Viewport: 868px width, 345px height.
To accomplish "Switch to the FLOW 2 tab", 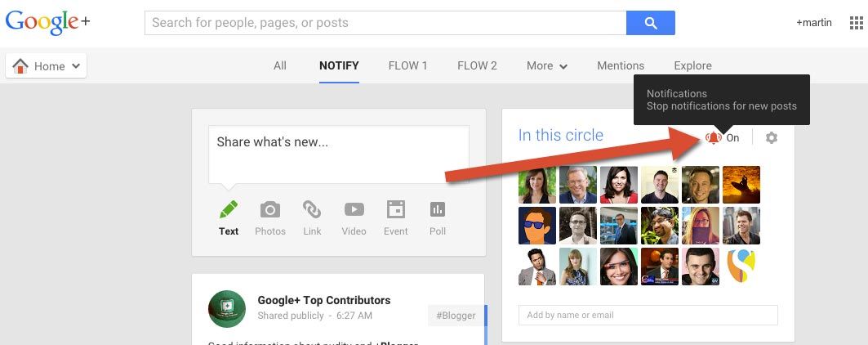I will click(x=477, y=65).
